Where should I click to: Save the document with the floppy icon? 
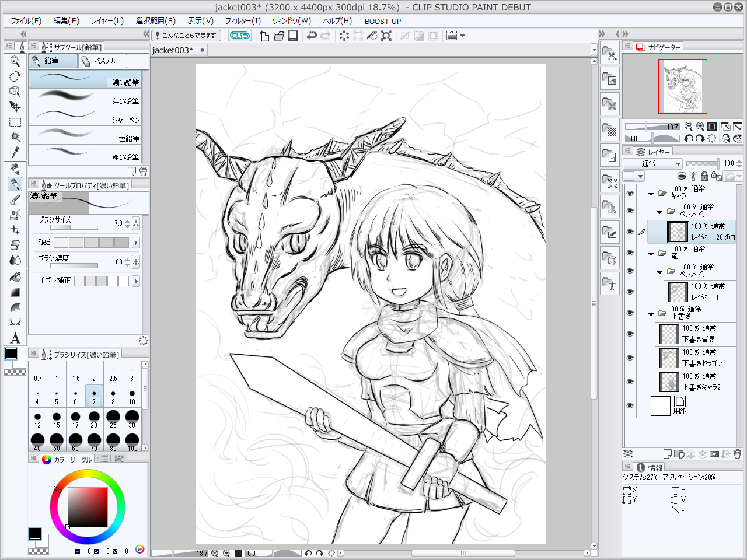[293, 36]
